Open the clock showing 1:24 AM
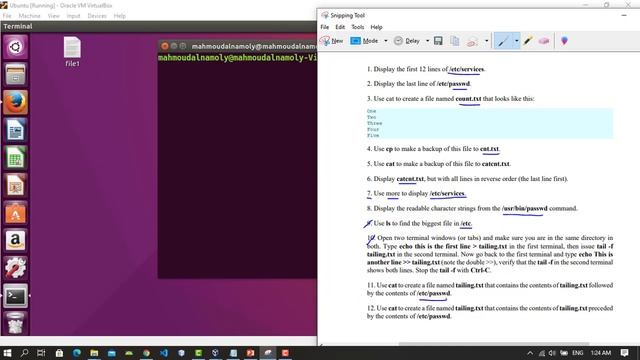The width and height of the screenshot is (640, 360). (600, 353)
